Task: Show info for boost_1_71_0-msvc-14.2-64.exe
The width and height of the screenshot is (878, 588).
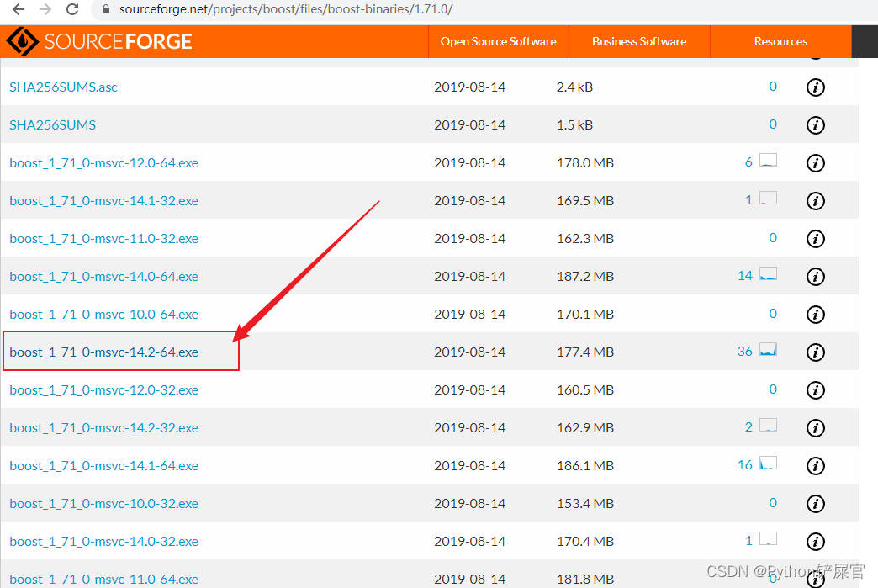Action: 815,352
